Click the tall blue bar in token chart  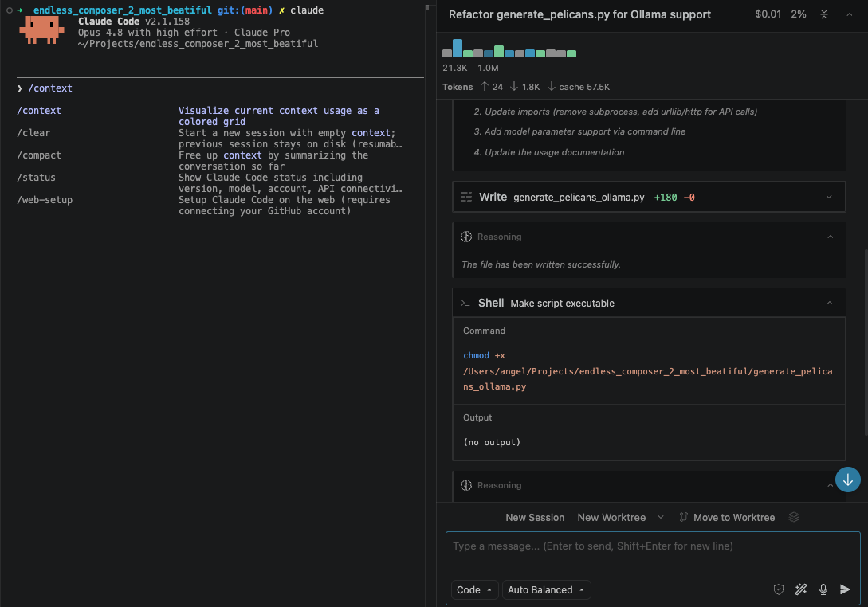tap(458, 48)
